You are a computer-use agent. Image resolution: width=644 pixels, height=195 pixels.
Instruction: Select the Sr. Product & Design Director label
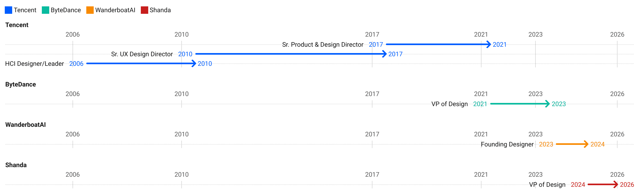coord(323,45)
